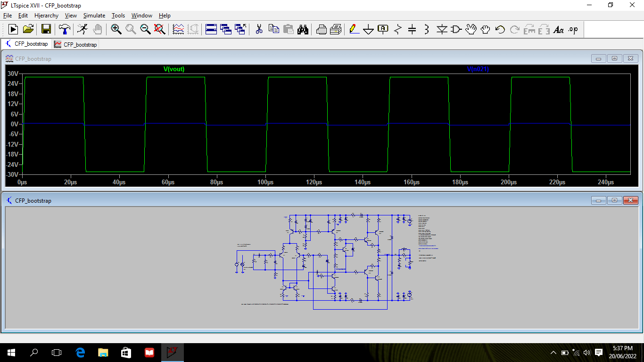
Task: Click the Print icon
Action: (336, 29)
